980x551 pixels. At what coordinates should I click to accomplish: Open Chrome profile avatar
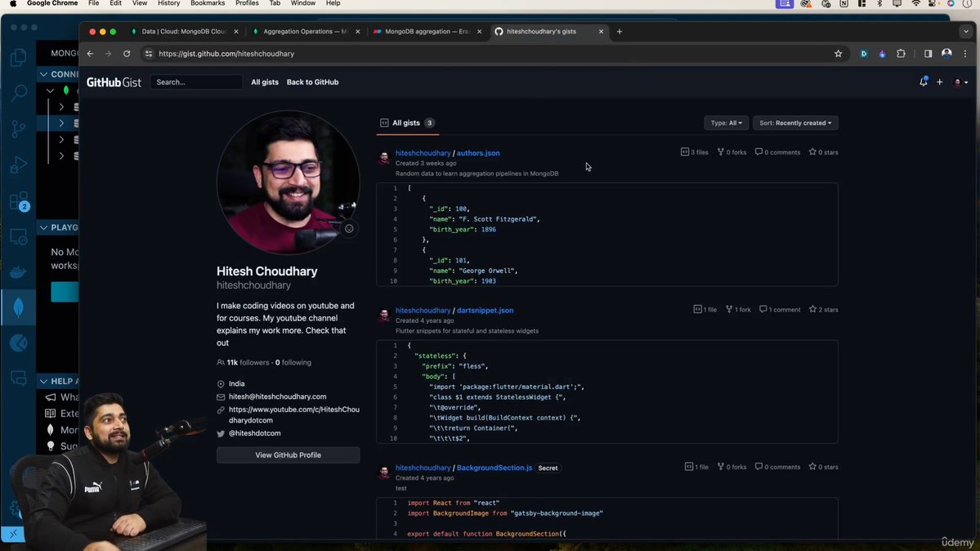(x=946, y=54)
